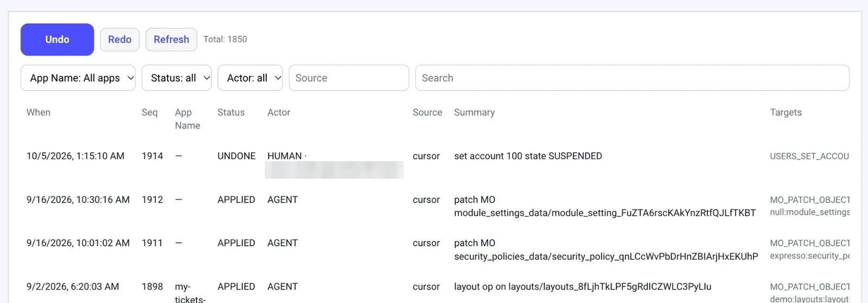Focus the Search input field
This screenshot has width=868, height=303.
tap(633, 78)
